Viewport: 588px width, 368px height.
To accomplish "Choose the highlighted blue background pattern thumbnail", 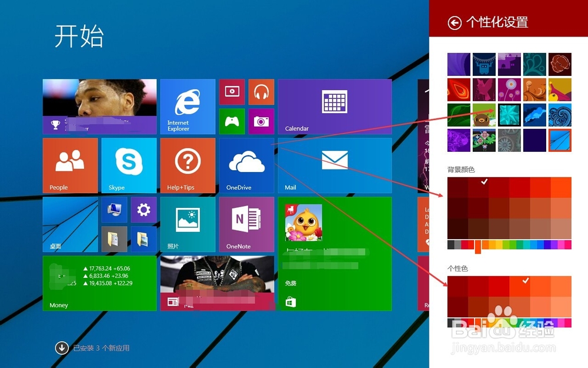I will (x=559, y=140).
